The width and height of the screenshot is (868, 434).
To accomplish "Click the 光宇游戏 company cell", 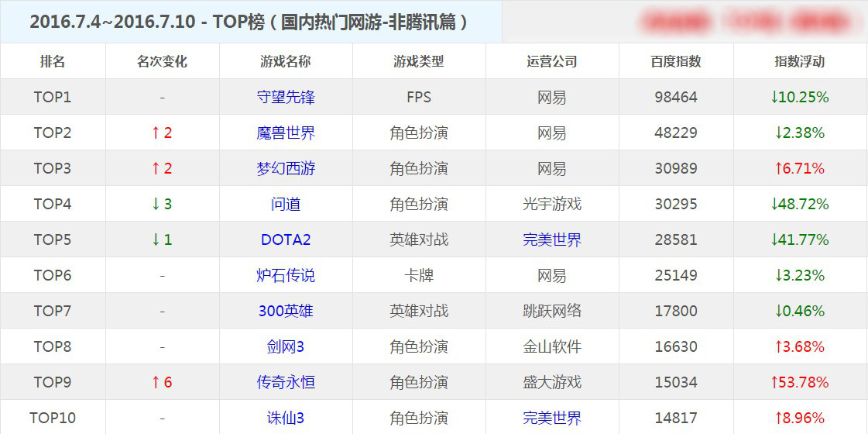I will point(552,204).
